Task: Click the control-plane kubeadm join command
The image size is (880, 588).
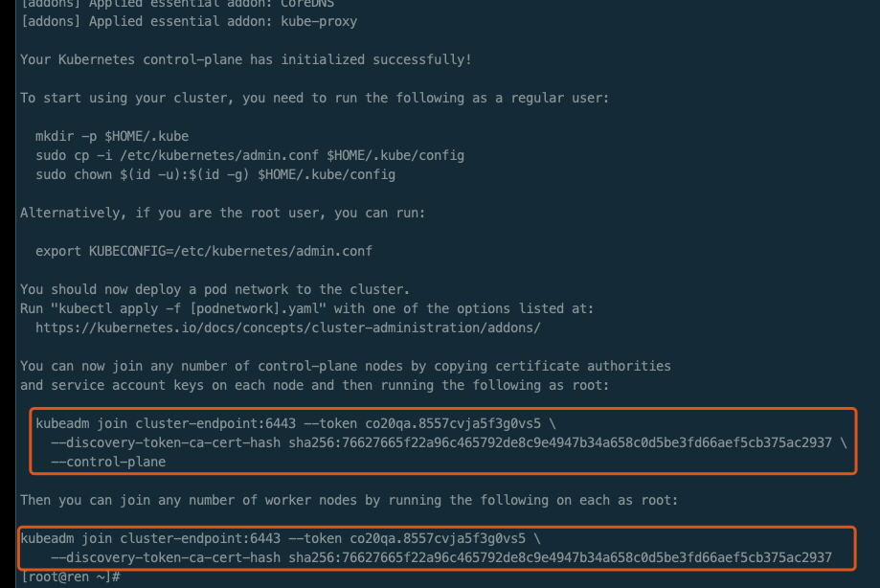Action: [x=442, y=441]
